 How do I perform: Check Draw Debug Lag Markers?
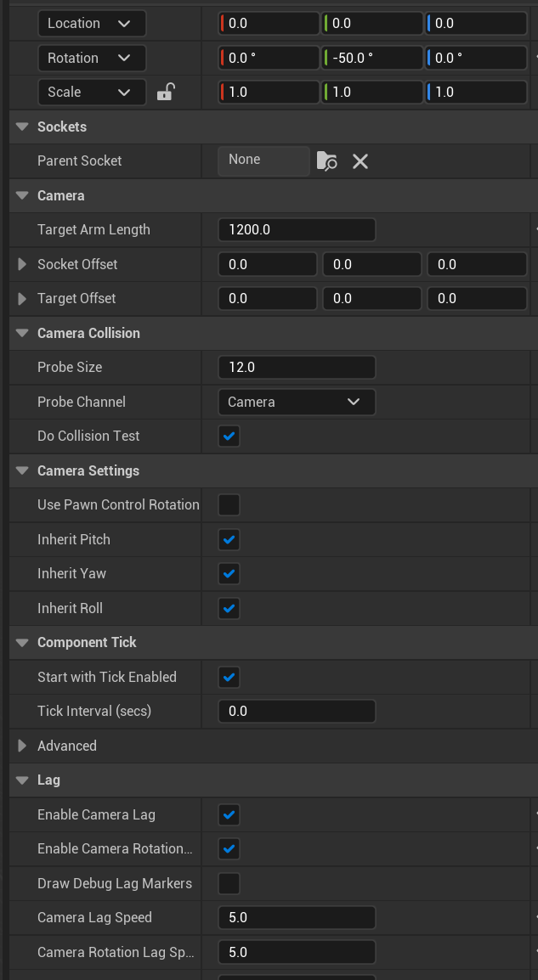pyautogui.click(x=229, y=884)
